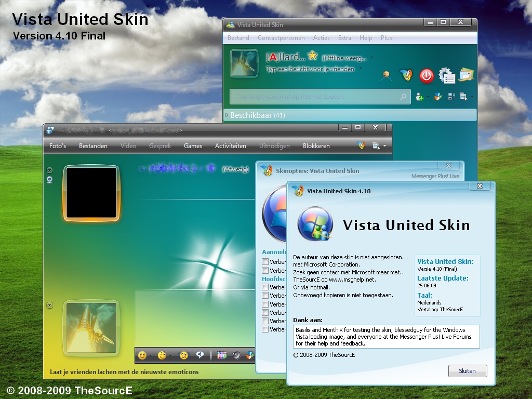
Task: Click own space shuttle picture in chat window
Action: coord(91,328)
